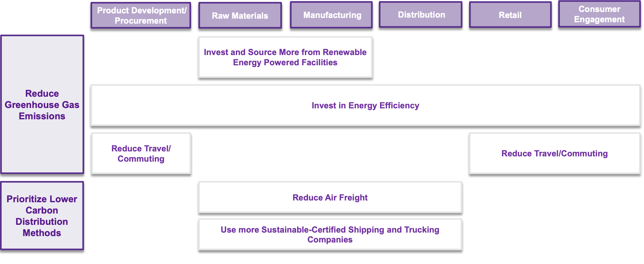Viewport: 644px width, 264px height.
Task: Click the Manufacturing label text
Action: [x=332, y=15]
